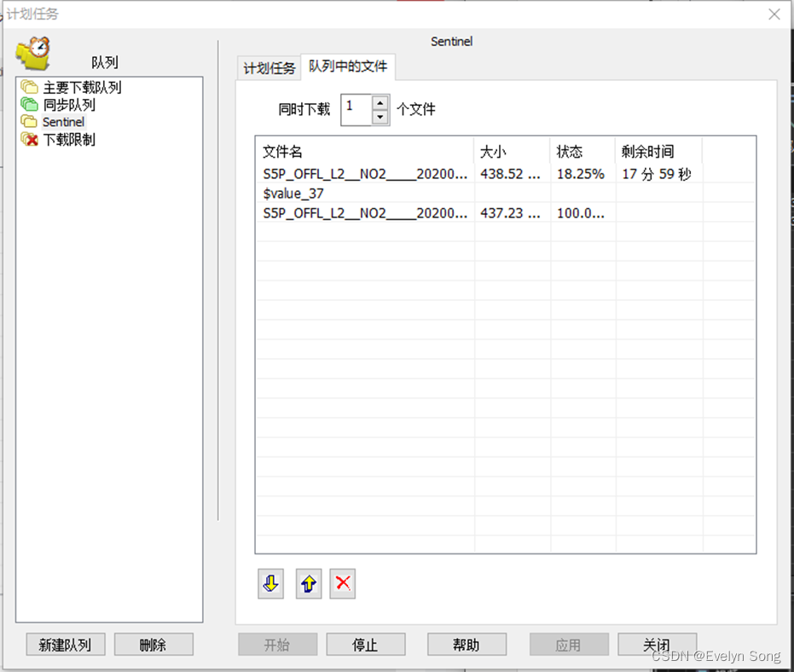Click the yellow move-up arrow icon
794x672 pixels.
point(308,583)
